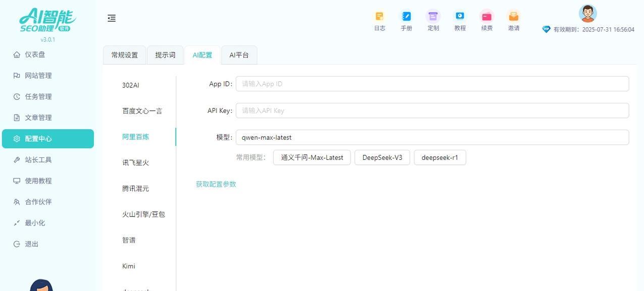This screenshot has height=291, width=644.
Task: Click the 模型 field containing qwen-max-latest
Action: click(x=432, y=137)
